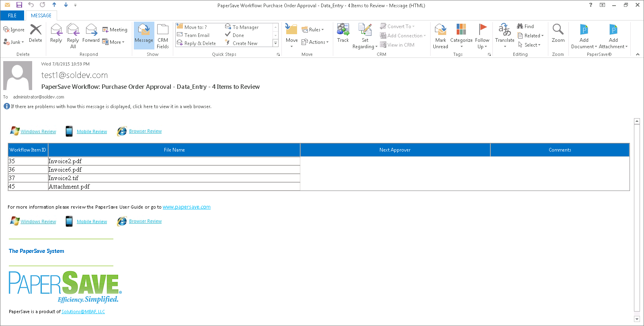Open the top Browser Review link
The image size is (644, 326).
point(145,131)
